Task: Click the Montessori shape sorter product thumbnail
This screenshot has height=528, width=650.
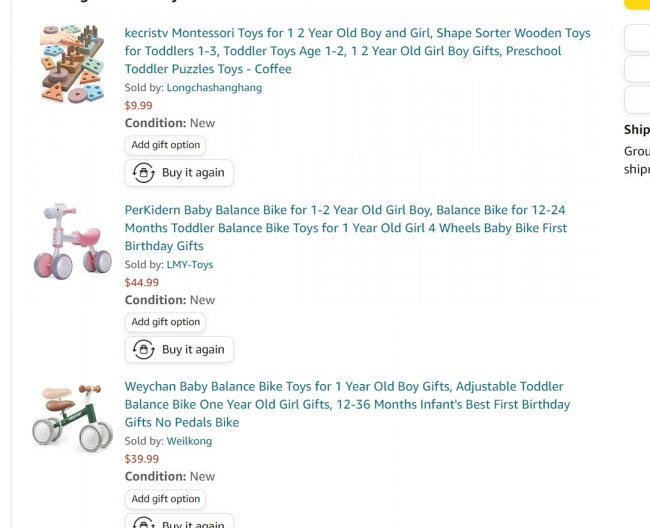Action: pyautogui.click(x=72, y=64)
